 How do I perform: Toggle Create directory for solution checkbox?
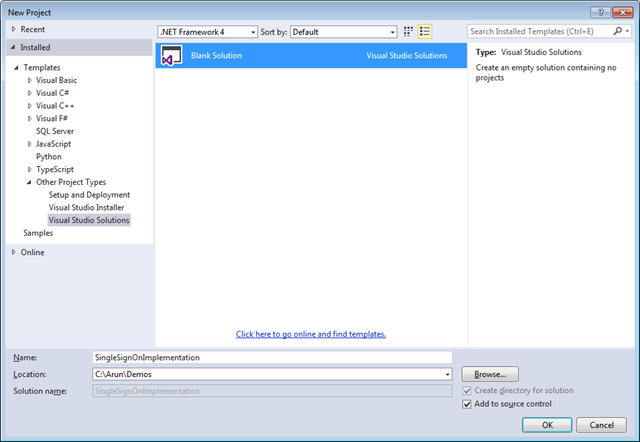(468, 390)
